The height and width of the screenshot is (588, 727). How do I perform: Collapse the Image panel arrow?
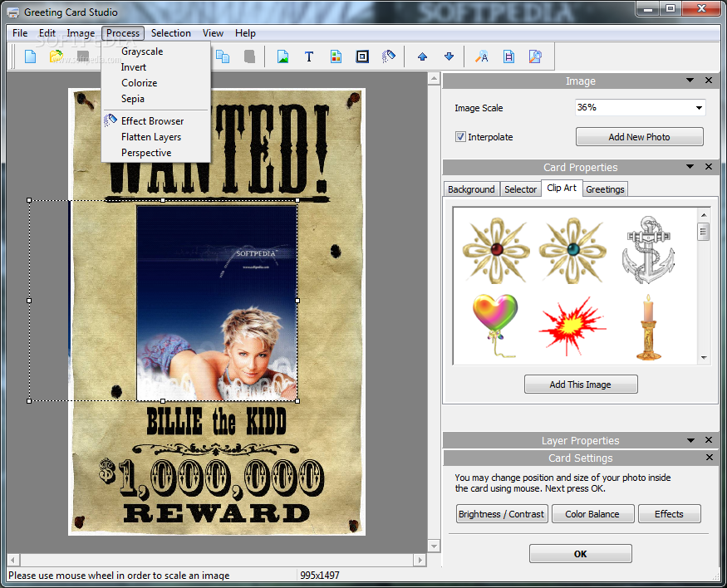click(x=690, y=81)
